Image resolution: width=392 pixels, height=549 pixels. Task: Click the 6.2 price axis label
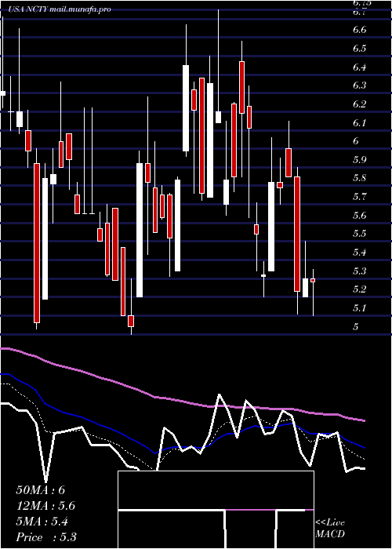coord(359,104)
